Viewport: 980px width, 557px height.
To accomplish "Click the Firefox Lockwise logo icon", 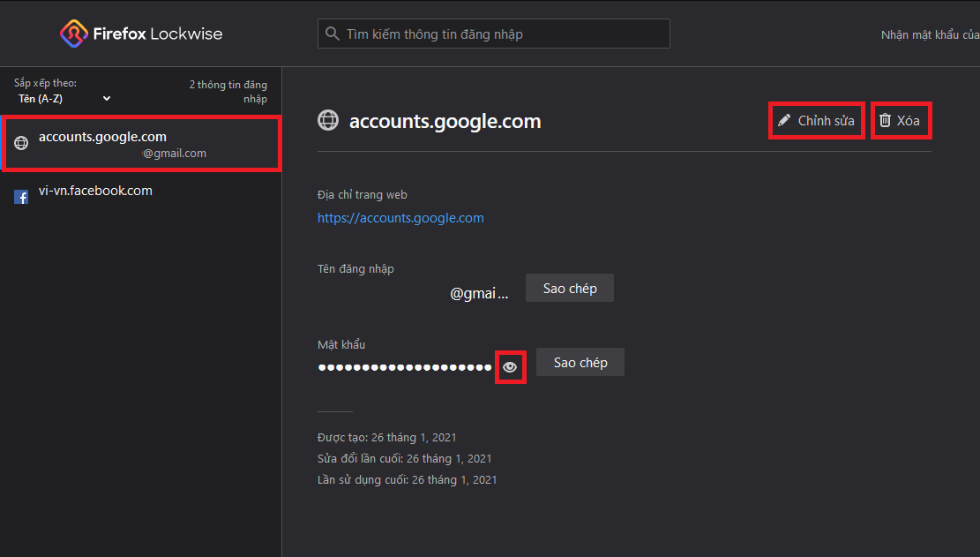I will pos(74,34).
